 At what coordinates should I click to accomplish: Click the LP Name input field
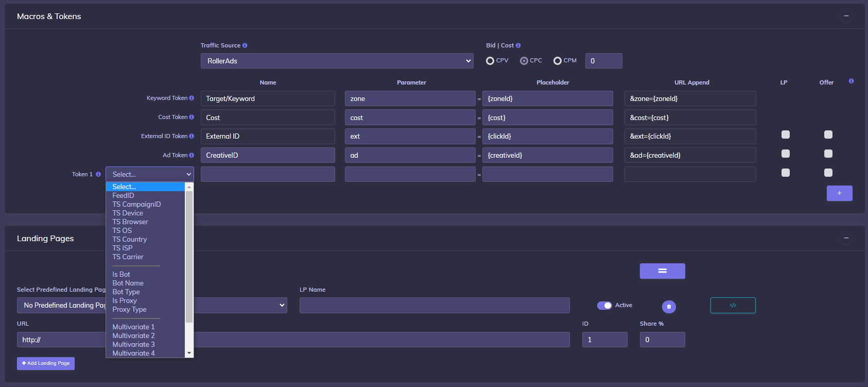435,305
